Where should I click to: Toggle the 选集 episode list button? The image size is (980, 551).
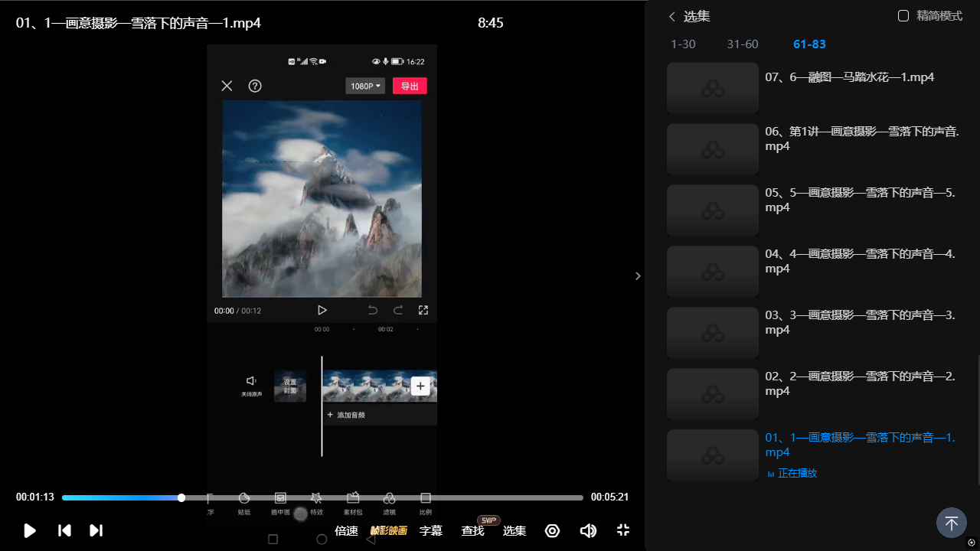(x=514, y=530)
